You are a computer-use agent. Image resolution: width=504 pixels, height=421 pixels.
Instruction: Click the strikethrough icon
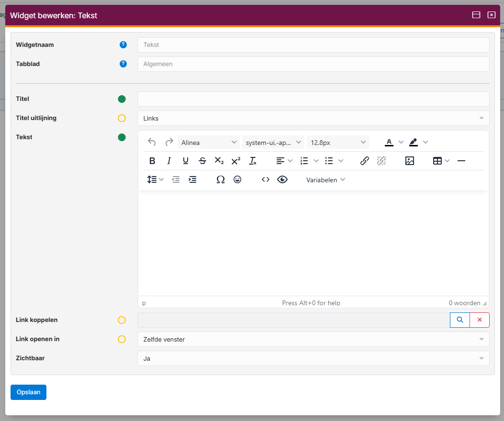coord(202,161)
